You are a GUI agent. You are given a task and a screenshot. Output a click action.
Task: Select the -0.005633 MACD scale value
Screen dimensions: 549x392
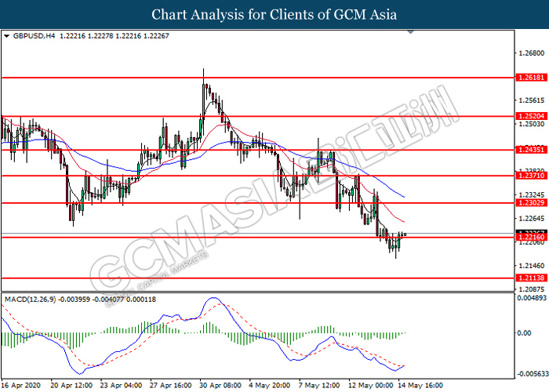pyautogui.click(x=532, y=374)
